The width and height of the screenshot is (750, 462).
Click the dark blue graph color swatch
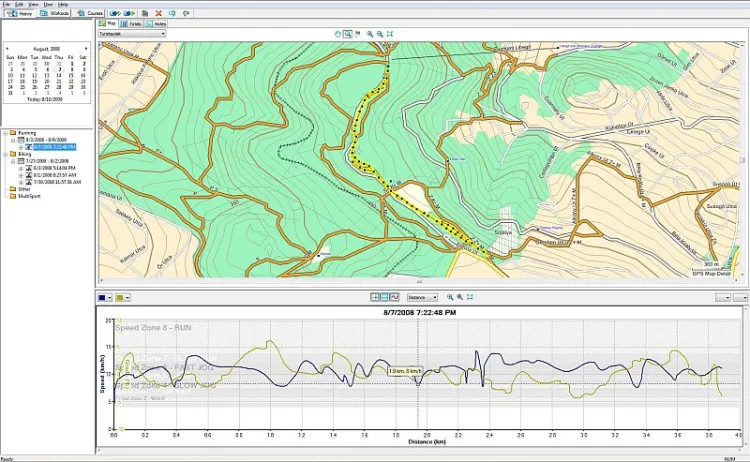pyautogui.click(x=103, y=297)
